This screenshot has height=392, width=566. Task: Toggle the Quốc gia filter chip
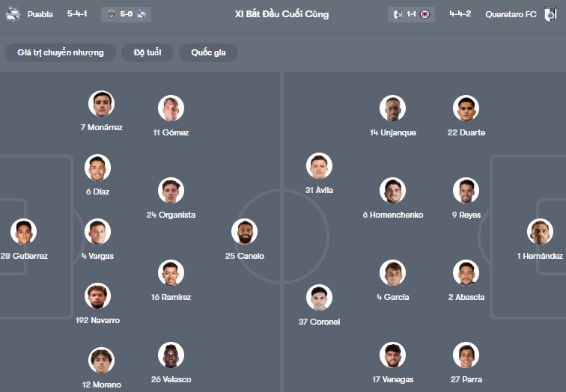point(208,52)
